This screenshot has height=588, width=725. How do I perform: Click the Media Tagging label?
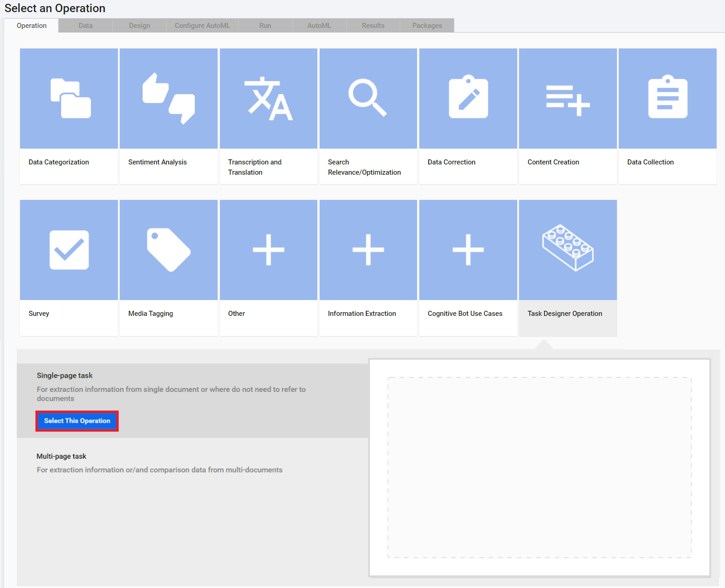pyautogui.click(x=150, y=314)
